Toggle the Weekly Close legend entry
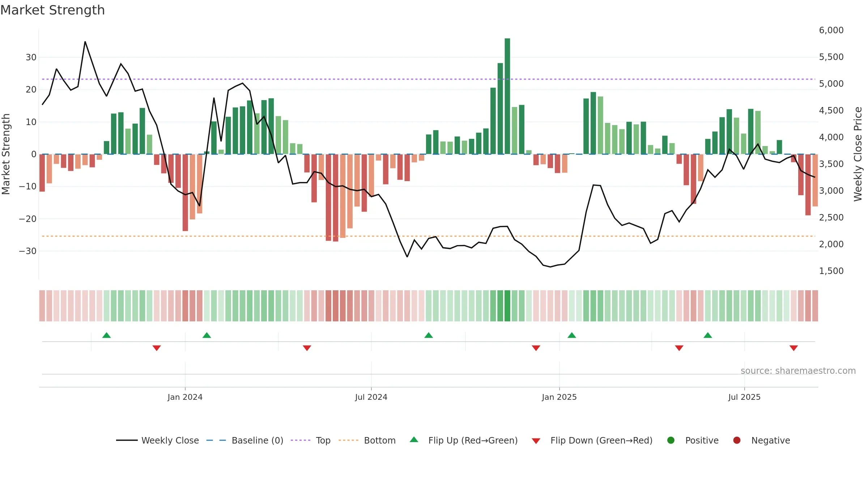 coord(157,440)
